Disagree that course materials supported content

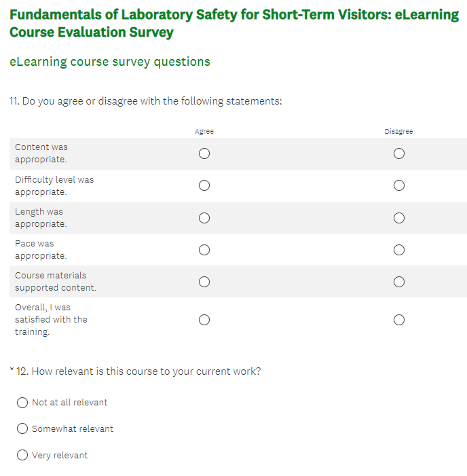click(399, 282)
